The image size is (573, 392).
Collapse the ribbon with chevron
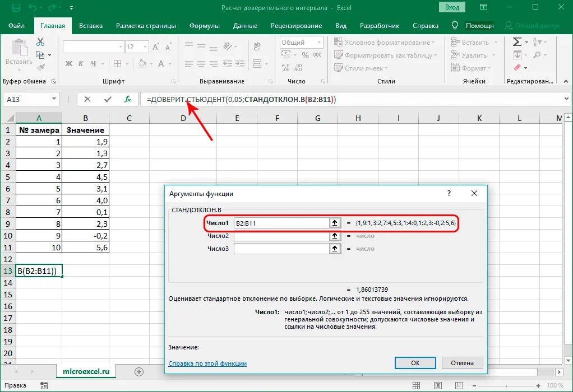click(566, 81)
